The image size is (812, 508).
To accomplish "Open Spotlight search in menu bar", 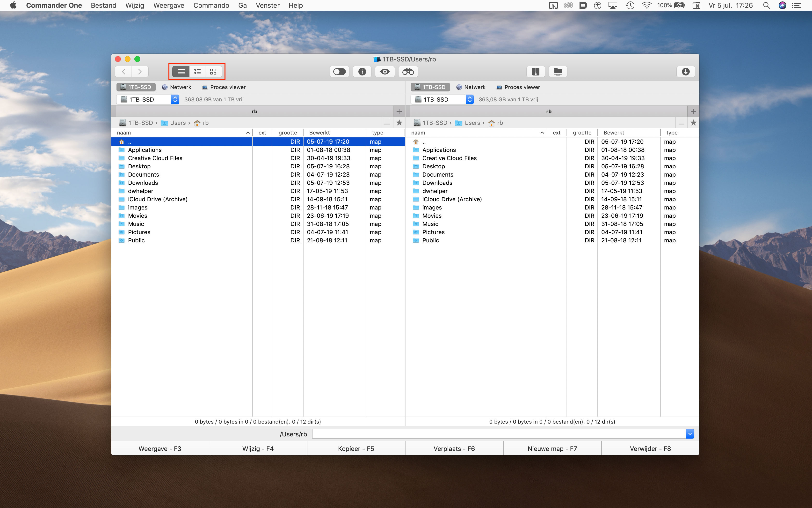I will [x=766, y=5].
